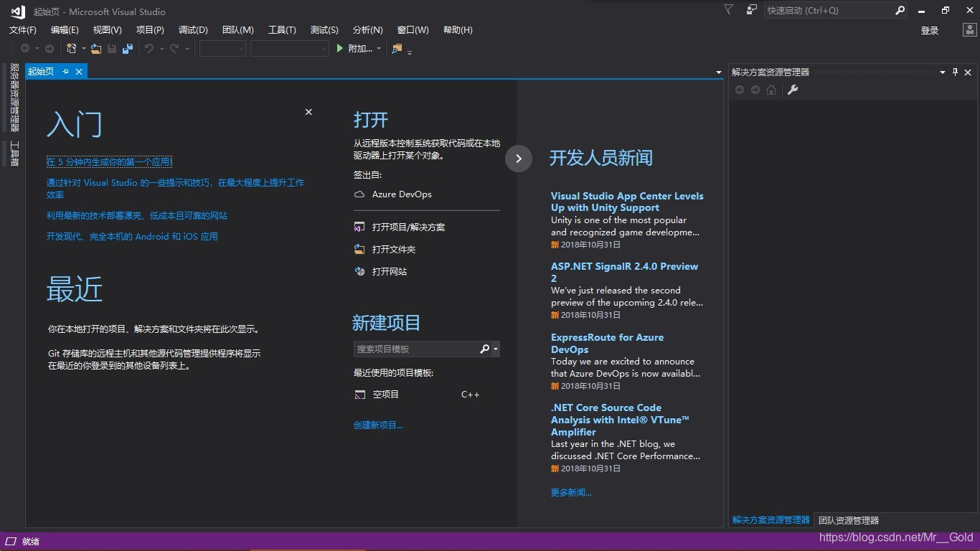Open Visual Studio App Center Unity Support article
The height and width of the screenshot is (551, 980).
[627, 202]
